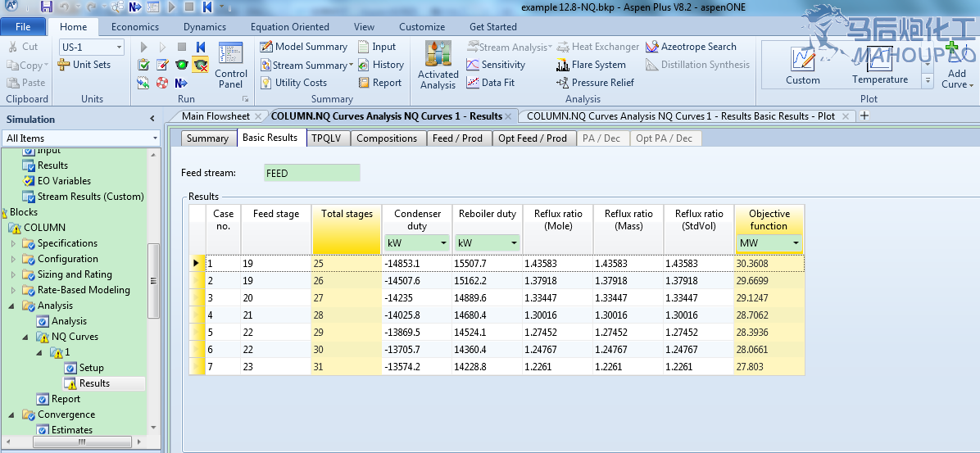The image size is (980, 453).
Task: Expand the Sizing and Rating node
Action: point(13,274)
